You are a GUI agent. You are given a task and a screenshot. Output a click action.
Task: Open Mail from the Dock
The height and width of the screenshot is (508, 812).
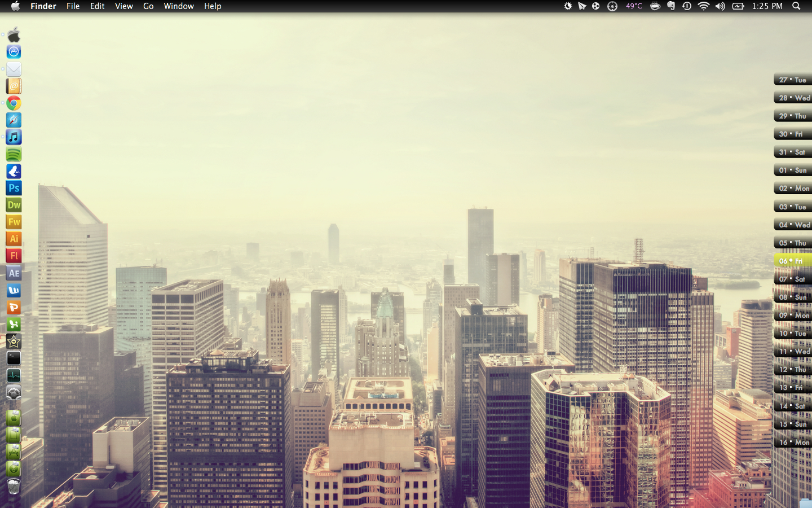[x=14, y=69]
